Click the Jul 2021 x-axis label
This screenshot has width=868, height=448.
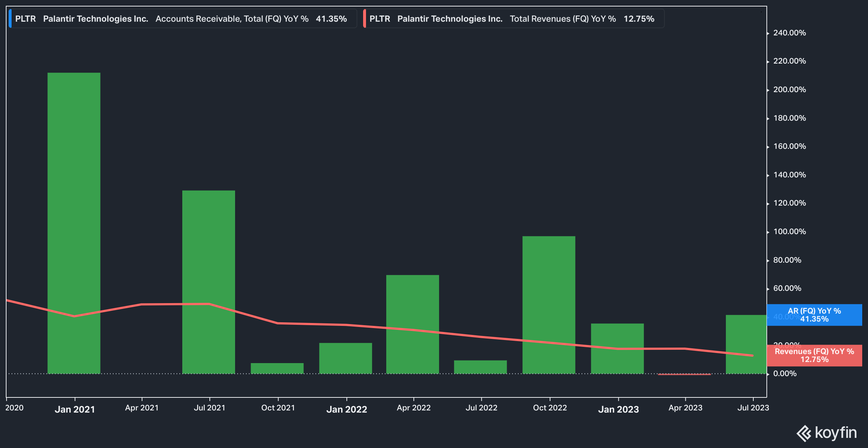210,408
